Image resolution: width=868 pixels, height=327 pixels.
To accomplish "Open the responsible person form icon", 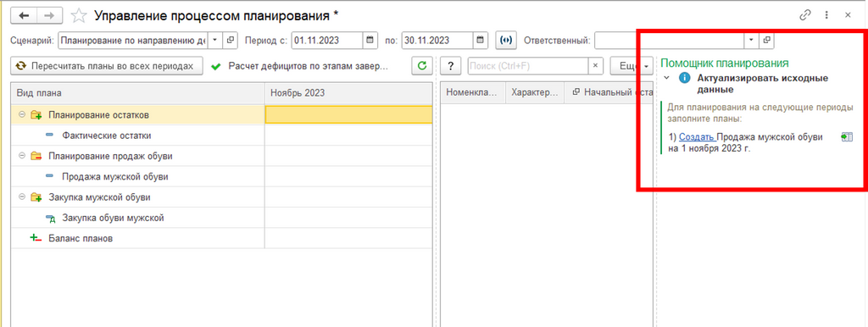I will click(x=766, y=40).
